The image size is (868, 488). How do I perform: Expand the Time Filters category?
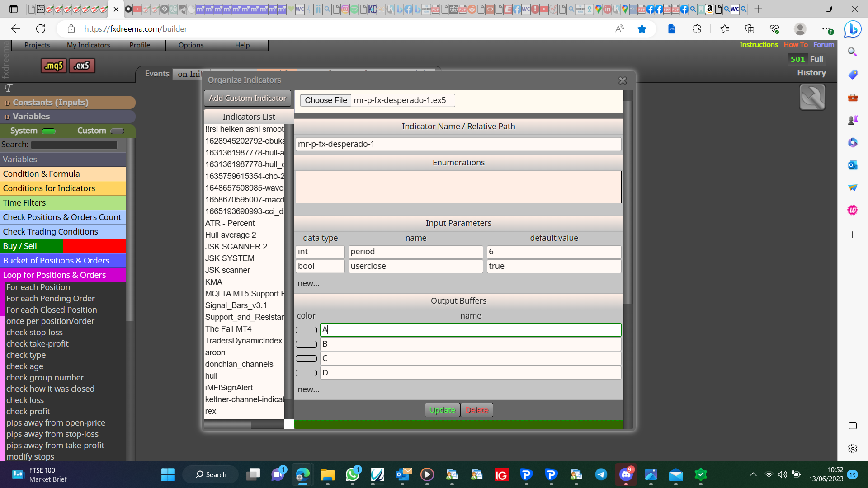[x=63, y=203]
